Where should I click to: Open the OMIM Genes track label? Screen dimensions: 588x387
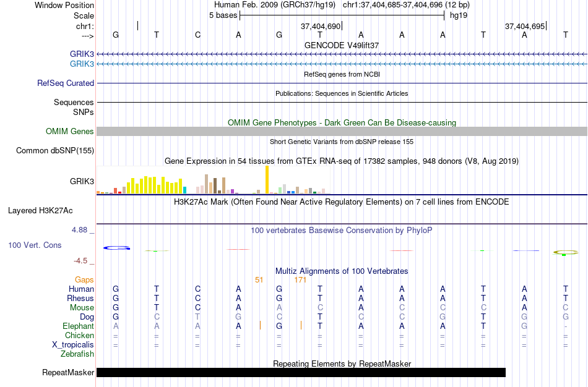point(70,131)
